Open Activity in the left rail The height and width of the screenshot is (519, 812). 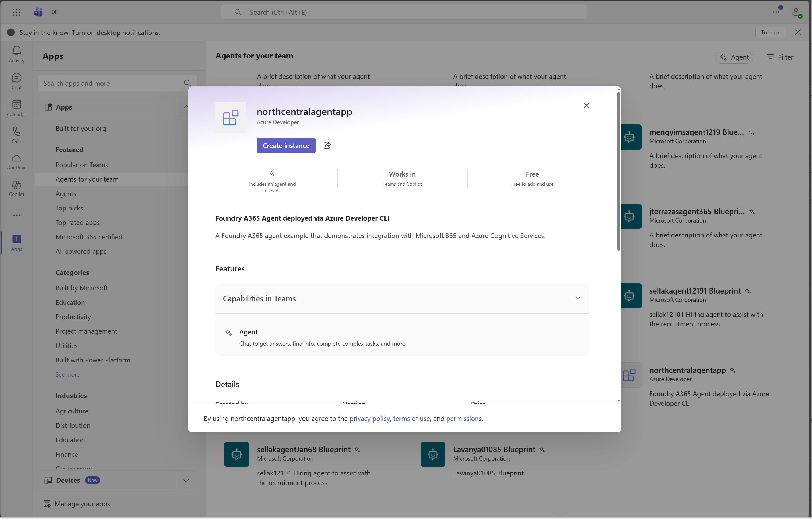(17, 54)
